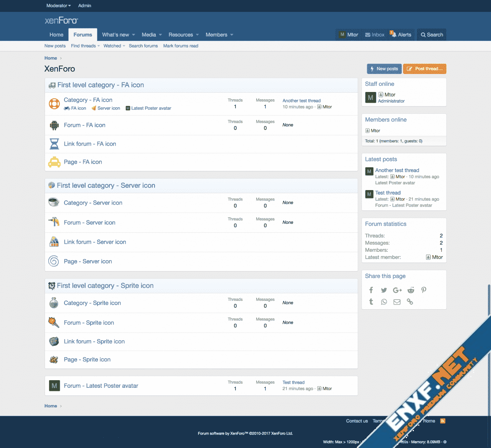The image size is (491, 448).
Task: Click Mtor's avatar in Staff online
Action: tap(370, 98)
